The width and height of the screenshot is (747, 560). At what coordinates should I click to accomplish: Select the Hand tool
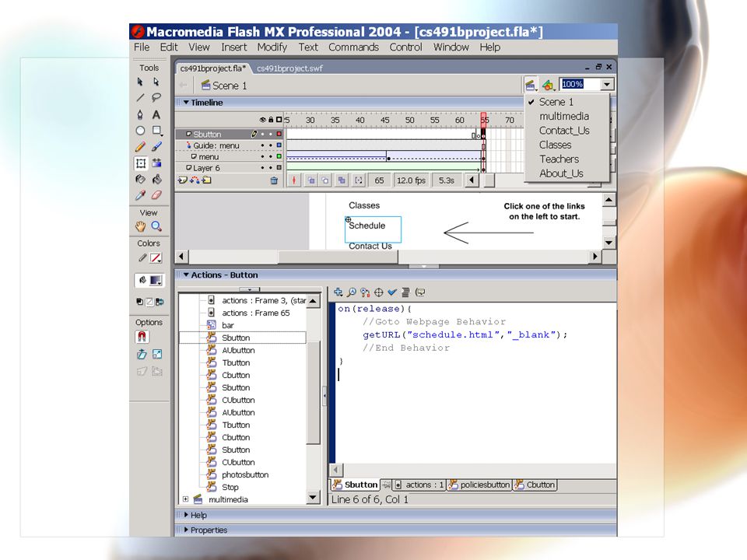[x=140, y=226]
